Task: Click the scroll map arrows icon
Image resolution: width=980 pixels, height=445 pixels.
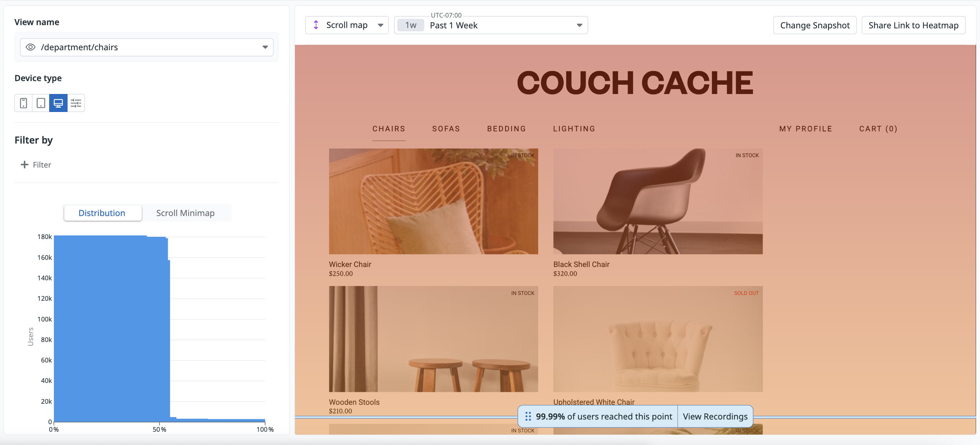Action: point(316,25)
